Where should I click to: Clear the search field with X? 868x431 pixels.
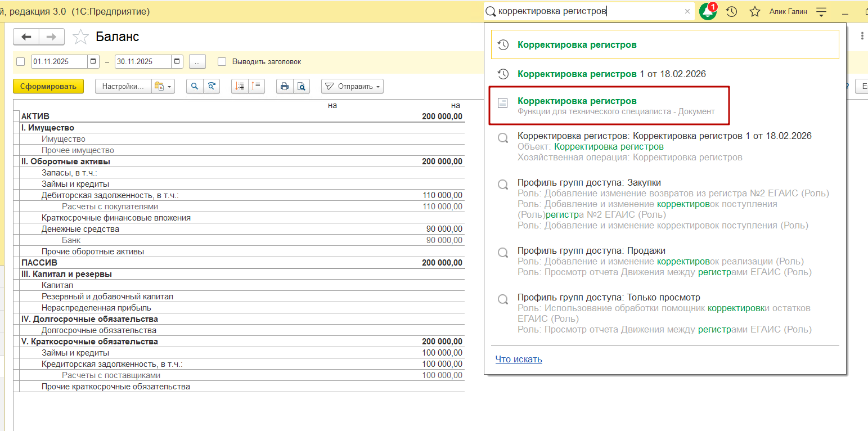click(x=687, y=11)
